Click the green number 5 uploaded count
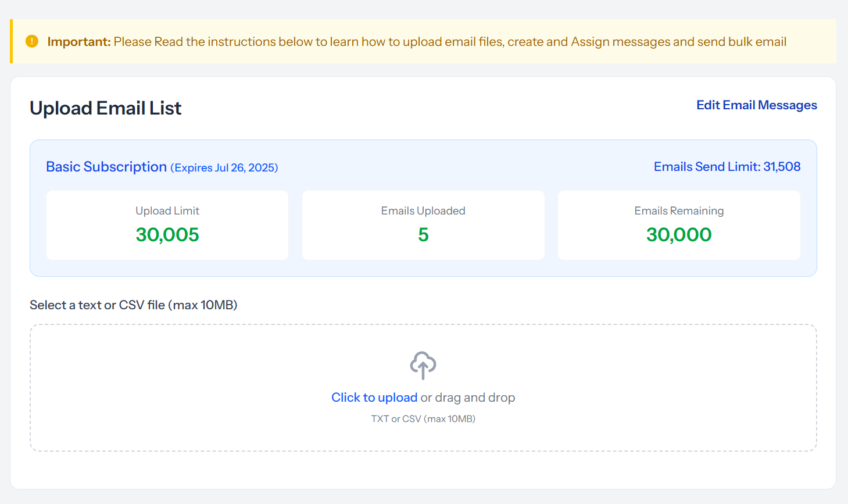The height and width of the screenshot is (504, 848). point(423,235)
